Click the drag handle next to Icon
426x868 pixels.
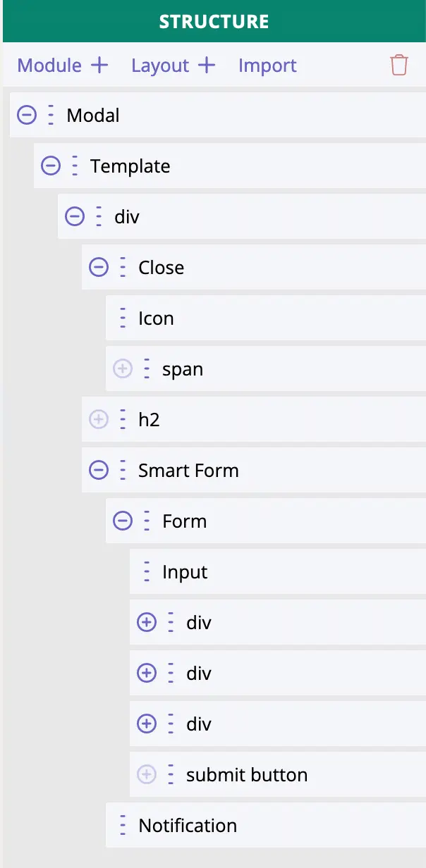pyautogui.click(x=123, y=318)
